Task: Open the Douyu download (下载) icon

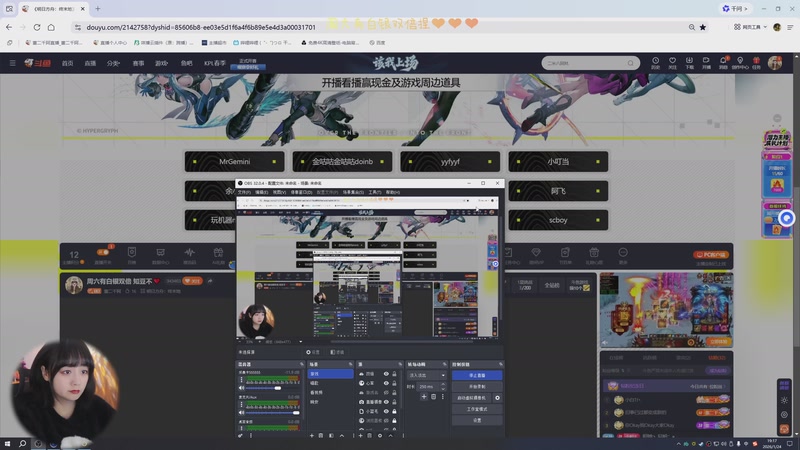Action: [689, 61]
